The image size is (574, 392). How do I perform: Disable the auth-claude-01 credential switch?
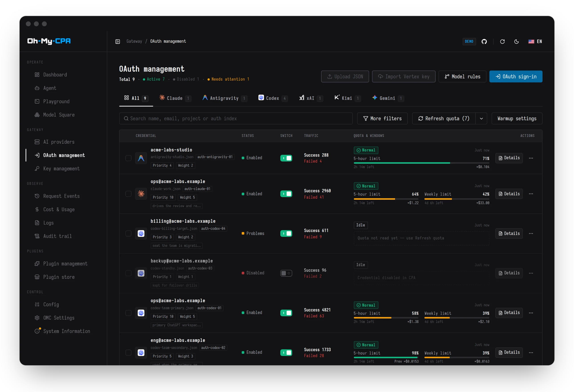[x=286, y=194]
